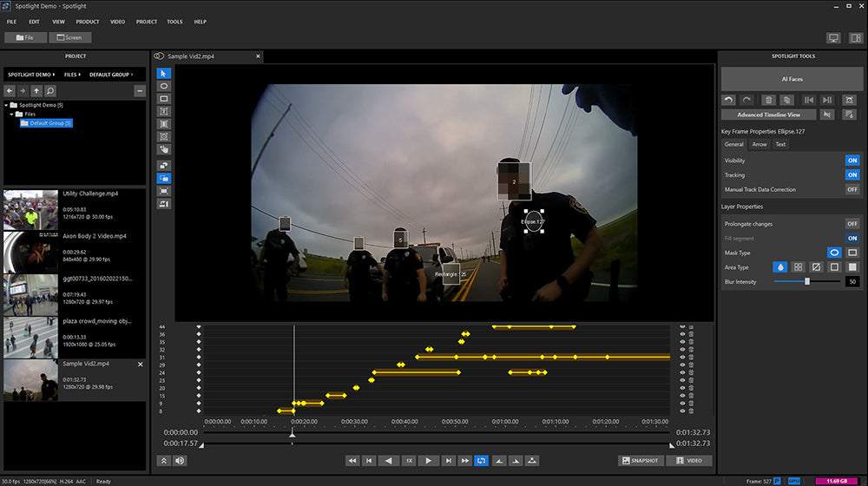The height and width of the screenshot is (486, 868).
Task: Open the Product menu
Action: pyautogui.click(x=87, y=21)
